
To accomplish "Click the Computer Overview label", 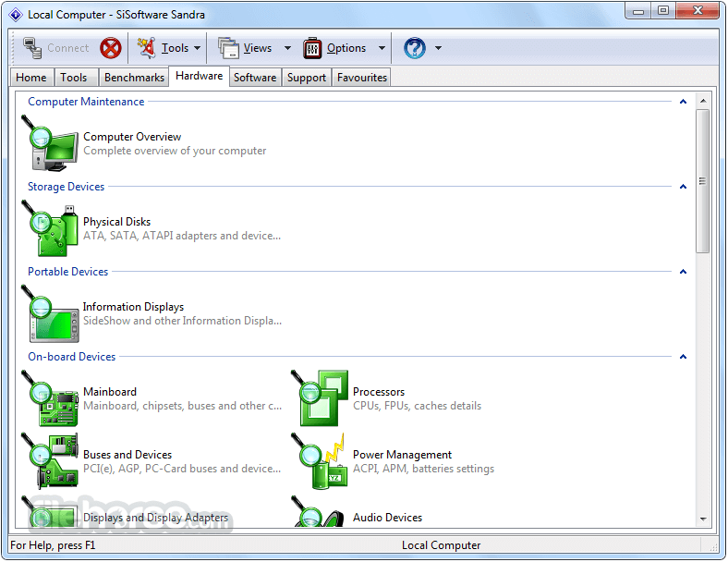I will [x=132, y=137].
